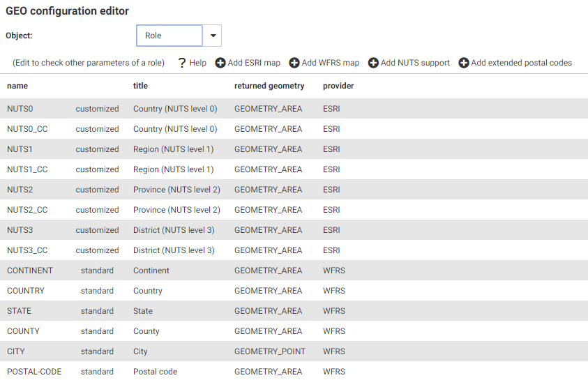This screenshot has height=387, width=588.
Task: Sort by the title column header
Action: [x=140, y=86]
